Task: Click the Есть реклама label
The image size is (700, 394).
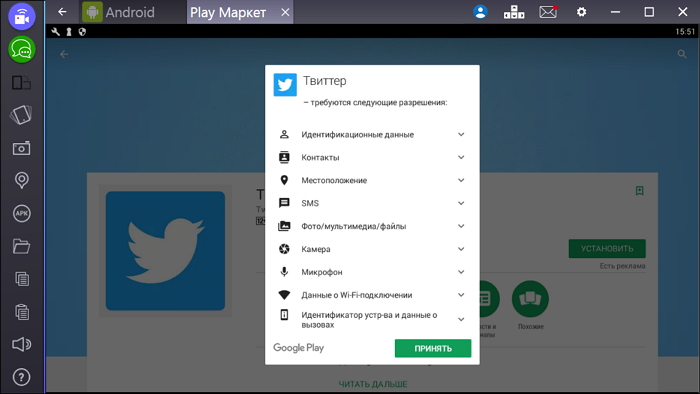Action: tap(622, 266)
